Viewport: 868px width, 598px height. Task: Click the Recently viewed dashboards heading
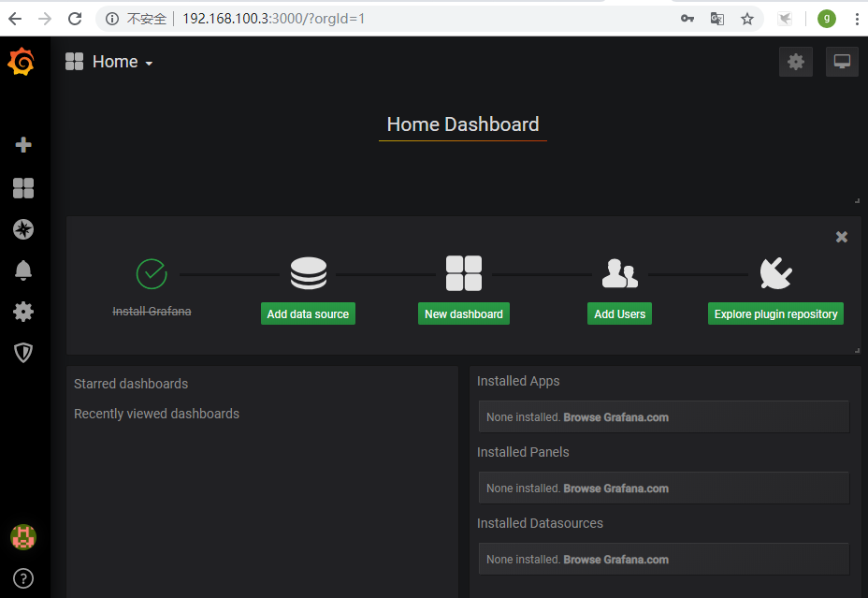[x=156, y=414]
